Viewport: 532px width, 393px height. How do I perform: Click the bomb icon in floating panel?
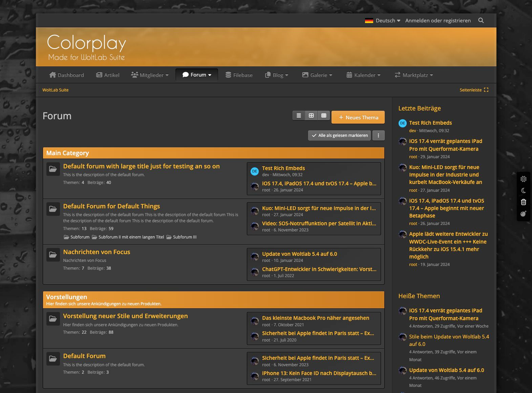523,214
